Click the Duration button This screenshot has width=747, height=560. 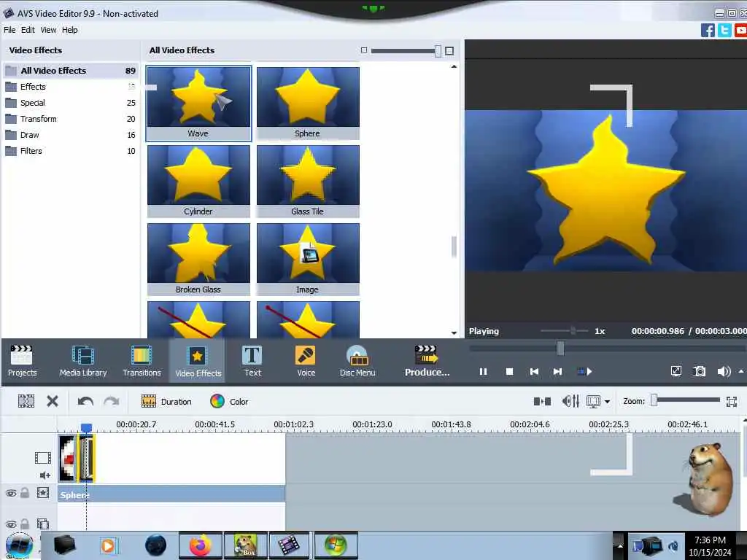pyautogui.click(x=166, y=402)
